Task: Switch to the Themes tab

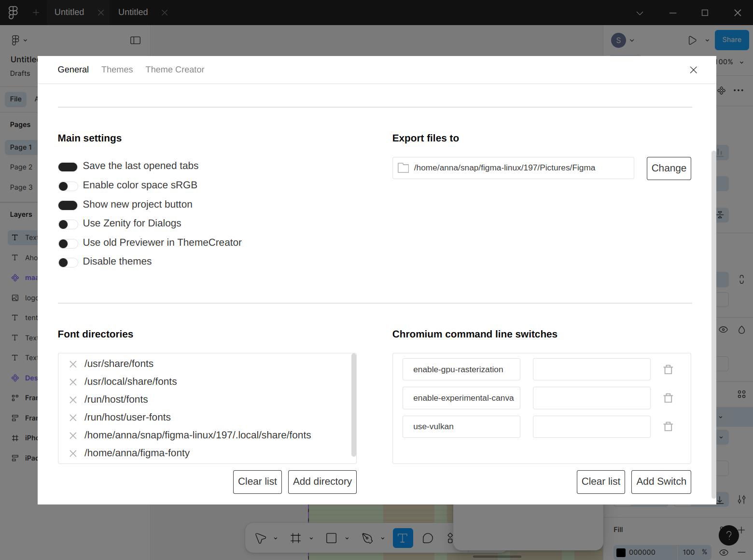Action: pos(117,70)
